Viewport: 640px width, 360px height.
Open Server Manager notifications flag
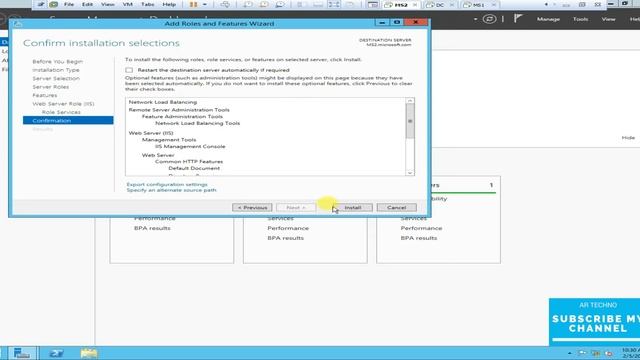(x=518, y=18)
